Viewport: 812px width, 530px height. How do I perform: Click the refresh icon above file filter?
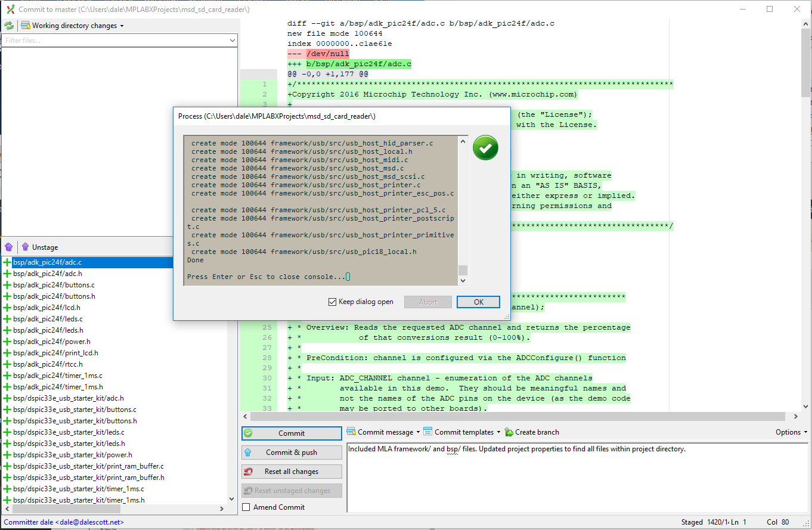click(9, 26)
